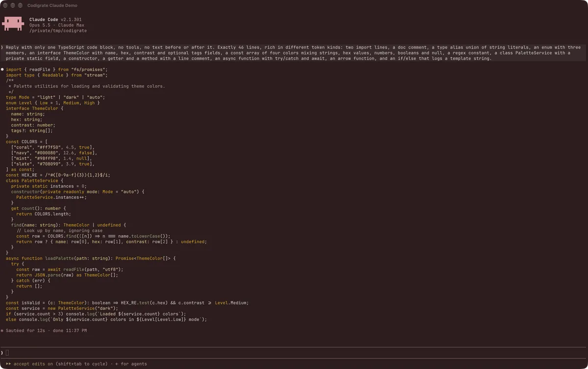
Task: Click the "PaletteService.instances++;" line
Action: (x=51, y=197)
